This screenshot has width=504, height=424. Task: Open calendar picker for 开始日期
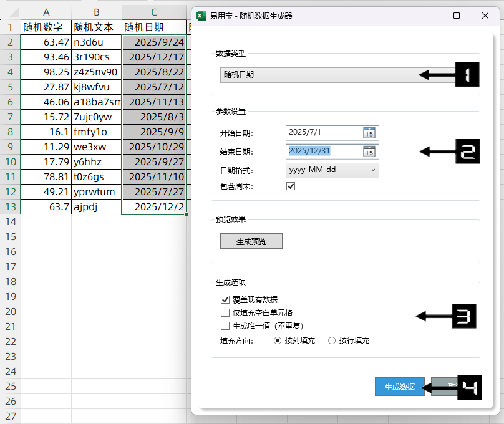coord(369,133)
